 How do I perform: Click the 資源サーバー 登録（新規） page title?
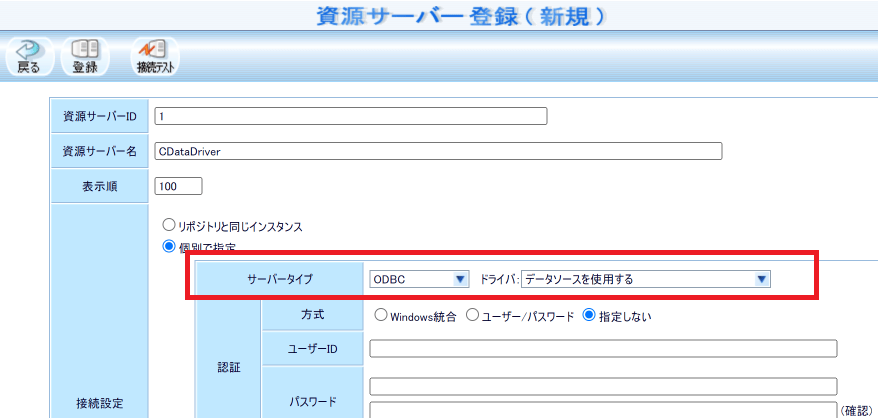[x=463, y=17]
